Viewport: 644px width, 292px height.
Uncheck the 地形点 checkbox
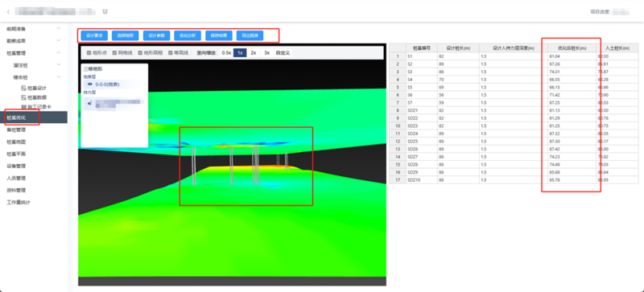(x=89, y=53)
